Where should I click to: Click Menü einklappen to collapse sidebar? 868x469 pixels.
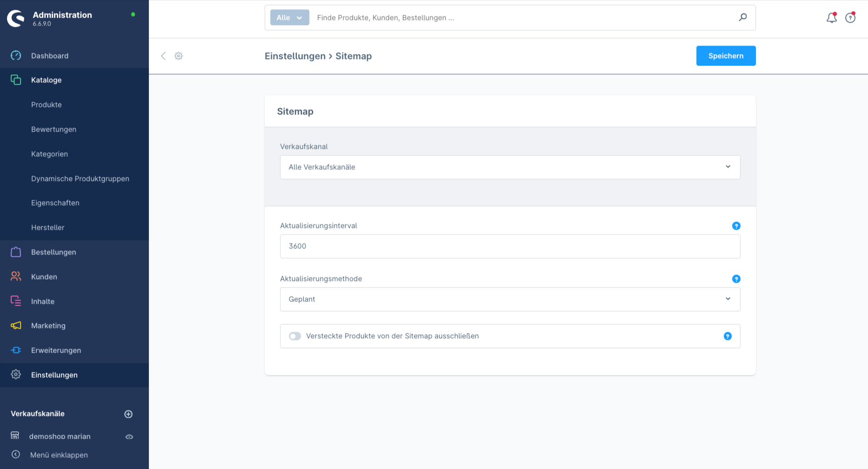[x=59, y=455]
